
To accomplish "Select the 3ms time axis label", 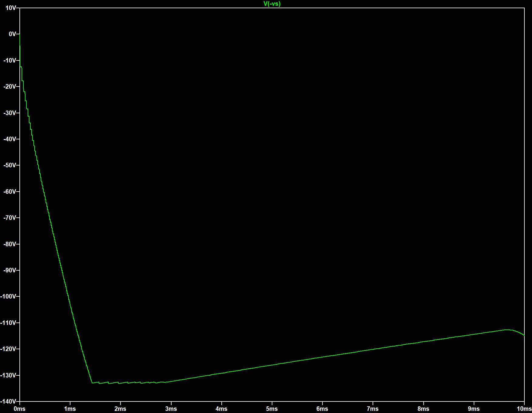I will click(x=171, y=409).
